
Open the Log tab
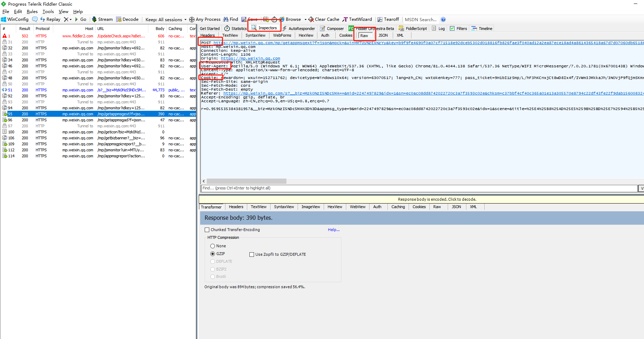click(x=438, y=29)
